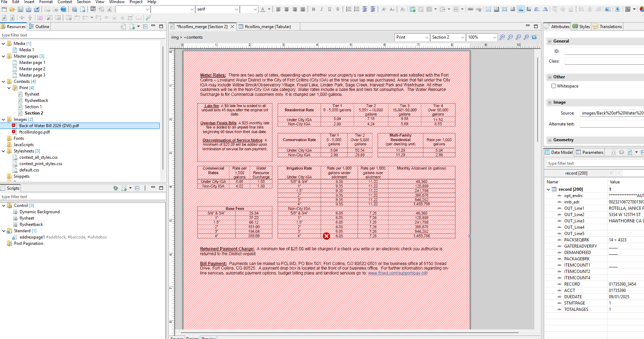
Task: Collapse the General section in Attributes
Action: 550,41
